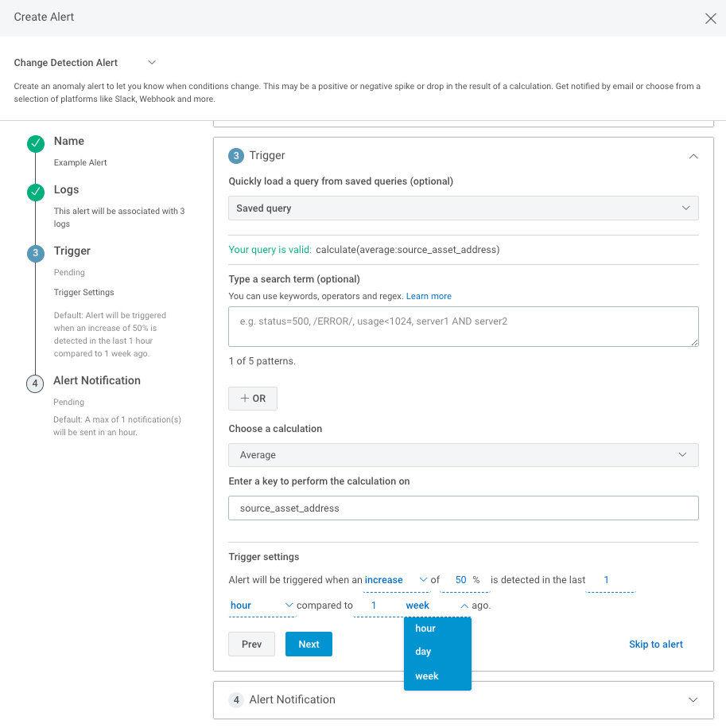Add a pattern with the + OR button

coord(253,399)
